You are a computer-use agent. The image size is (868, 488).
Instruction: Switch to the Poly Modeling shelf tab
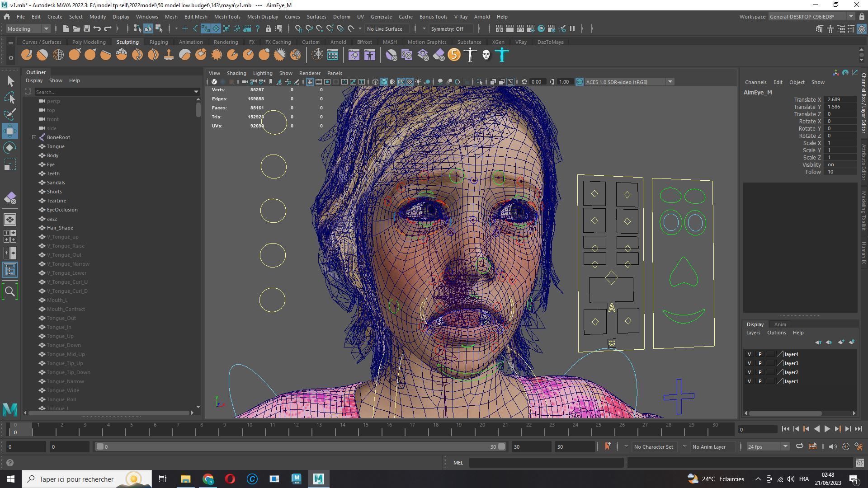pos(89,42)
